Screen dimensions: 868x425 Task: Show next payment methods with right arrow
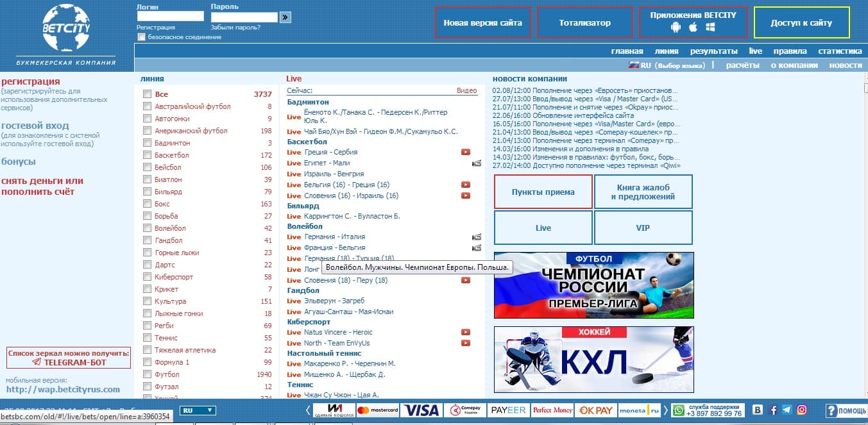pos(666,410)
